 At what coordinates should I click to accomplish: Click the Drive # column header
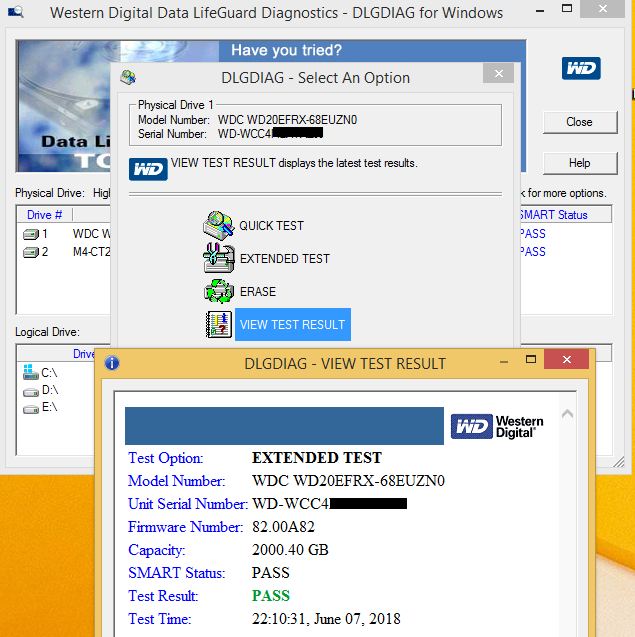click(44, 215)
